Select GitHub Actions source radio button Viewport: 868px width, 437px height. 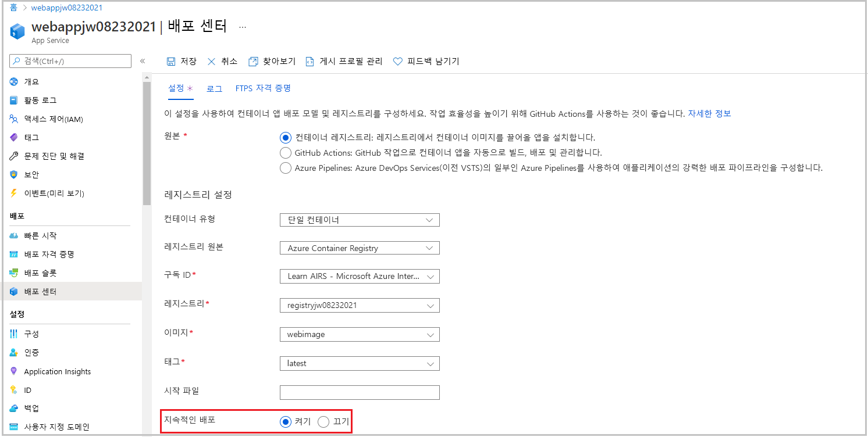pos(285,153)
